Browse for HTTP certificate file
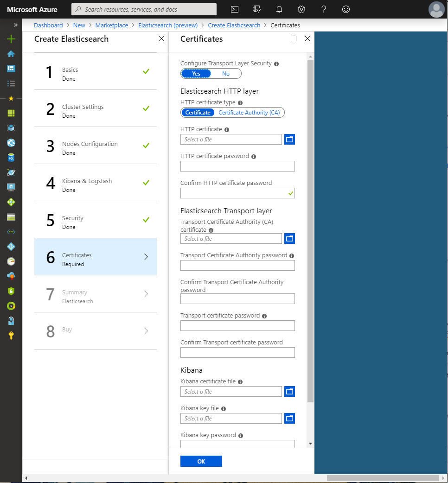This screenshot has height=483, width=448. 289,139
